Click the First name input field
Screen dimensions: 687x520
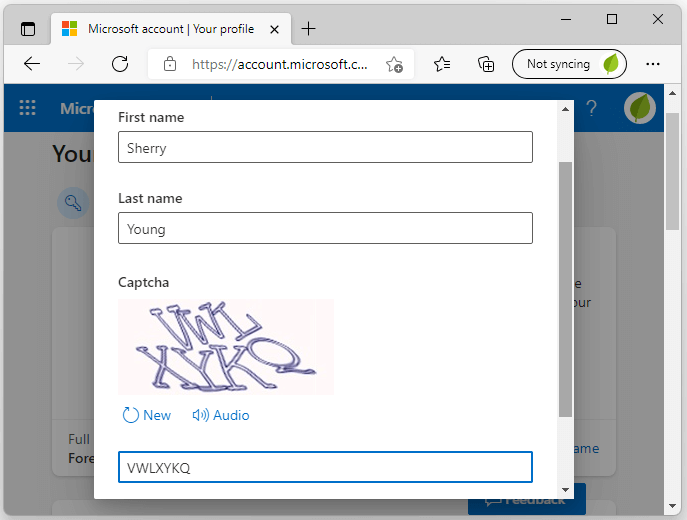pyautogui.click(x=325, y=147)
